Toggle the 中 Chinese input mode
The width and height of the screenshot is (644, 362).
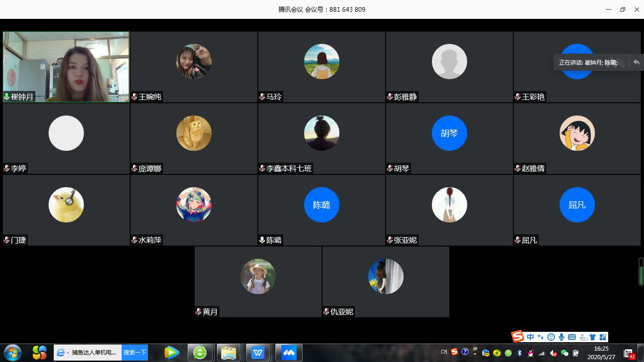click(530, 337)
